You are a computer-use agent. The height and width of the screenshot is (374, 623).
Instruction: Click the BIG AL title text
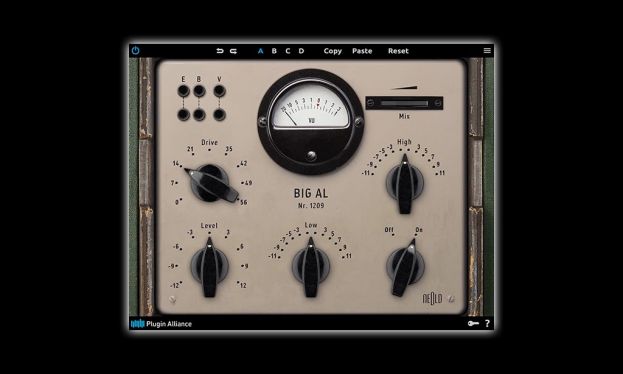pyautogui.click(x=311, y=193)
